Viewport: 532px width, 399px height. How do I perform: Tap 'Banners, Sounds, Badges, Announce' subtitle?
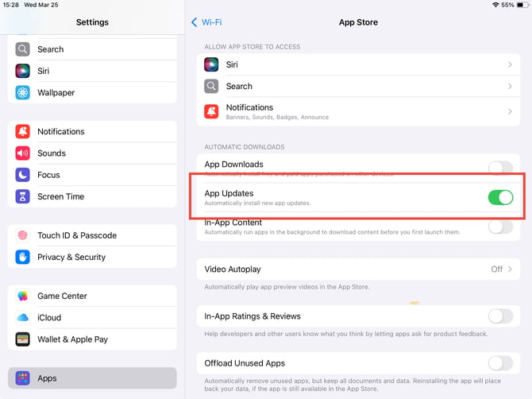coord(277,117)
